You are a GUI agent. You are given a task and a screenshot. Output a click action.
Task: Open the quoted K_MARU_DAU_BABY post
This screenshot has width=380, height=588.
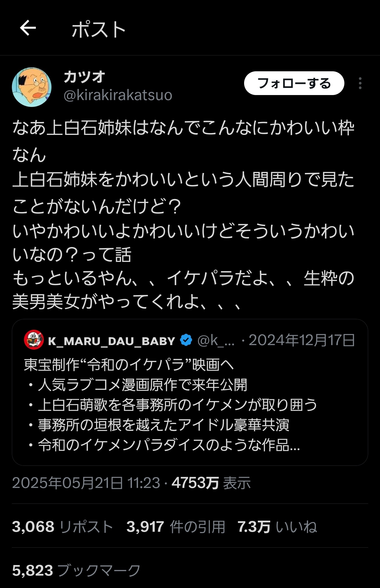[x=190, y=392]
